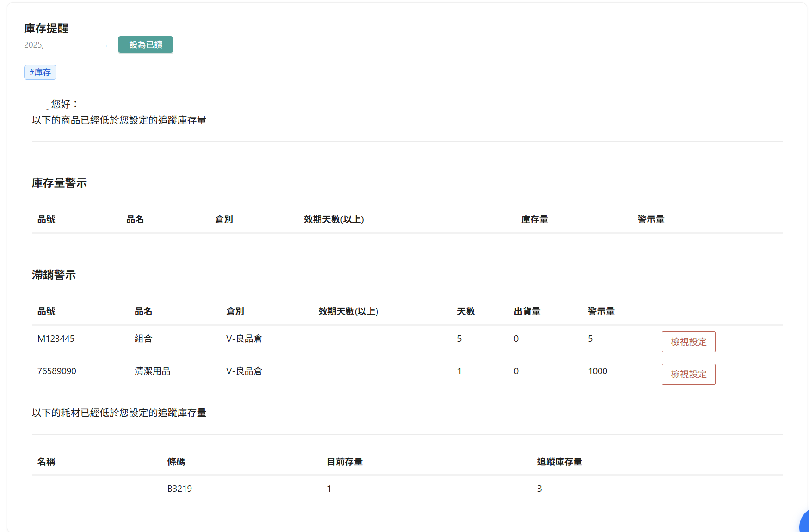Click the 出貨量 column header
809x532 pixels.
[x=527, y=311]
